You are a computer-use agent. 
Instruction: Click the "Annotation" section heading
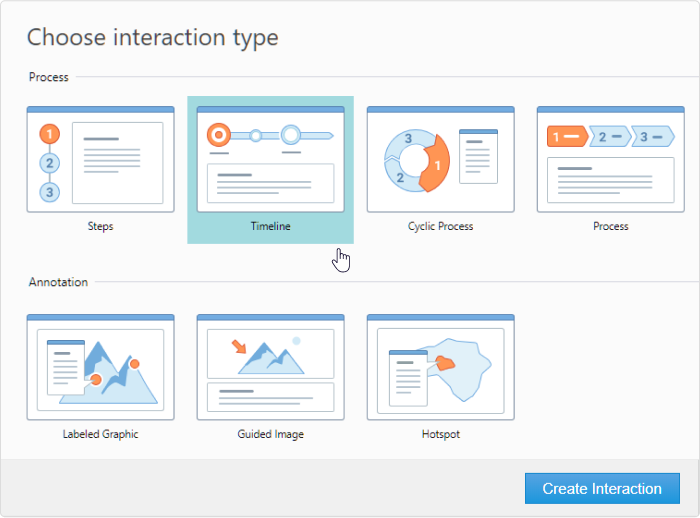[x=58, y=282]
